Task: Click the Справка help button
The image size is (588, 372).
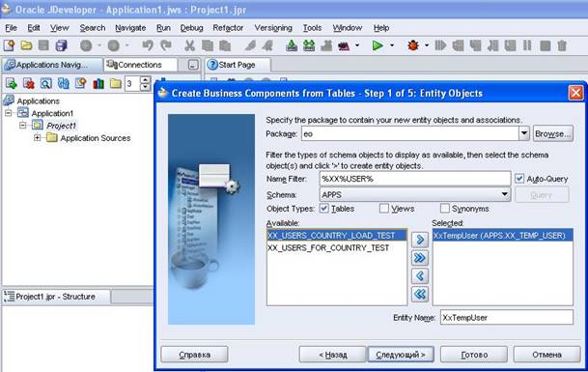Action: pyautogui.click(x=194, y=355)
